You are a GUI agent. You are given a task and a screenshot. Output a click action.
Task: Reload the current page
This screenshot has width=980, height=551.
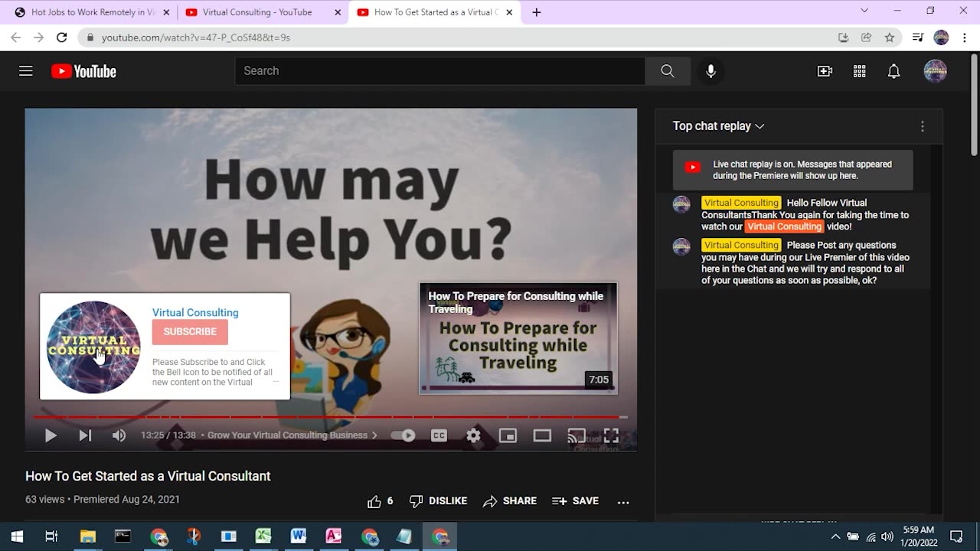pos(62,37)
